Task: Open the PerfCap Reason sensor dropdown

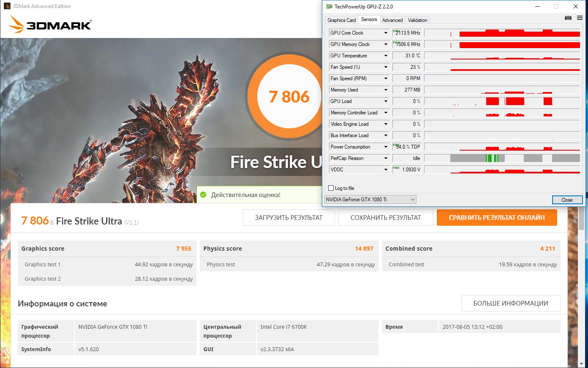Action: (386, 158)
